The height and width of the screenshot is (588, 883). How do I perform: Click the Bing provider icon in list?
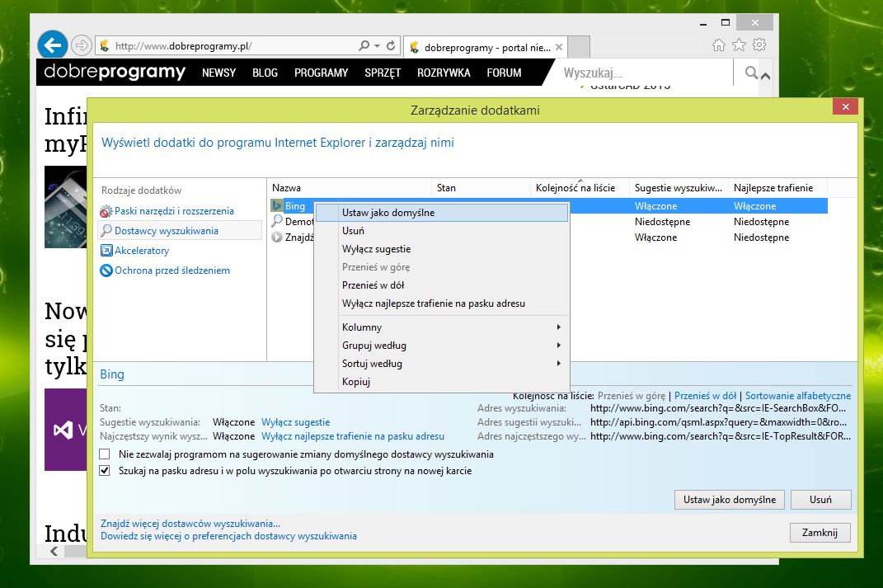[x=277, y=205]
